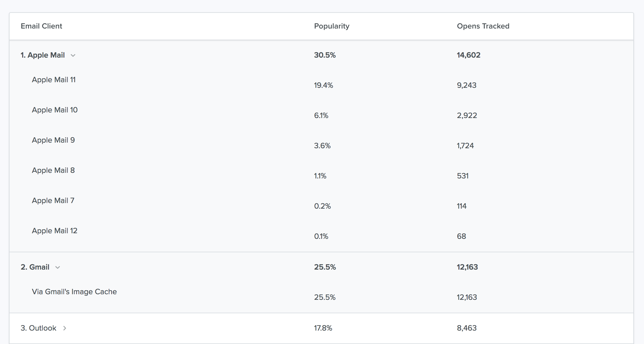
Task: Click the 6.1% popularity value
Action: pyautogui.click(x=321, y=116)
